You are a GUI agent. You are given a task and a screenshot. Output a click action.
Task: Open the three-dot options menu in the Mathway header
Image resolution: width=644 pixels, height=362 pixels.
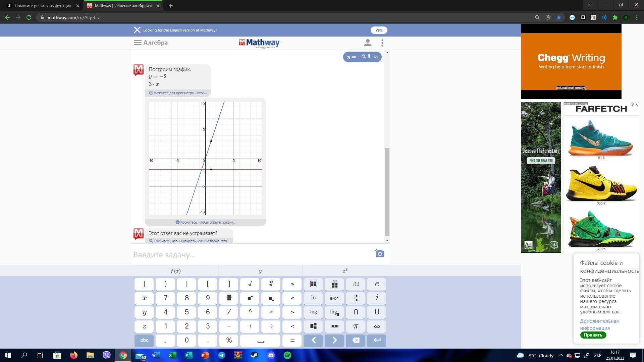tap(382, 43)
